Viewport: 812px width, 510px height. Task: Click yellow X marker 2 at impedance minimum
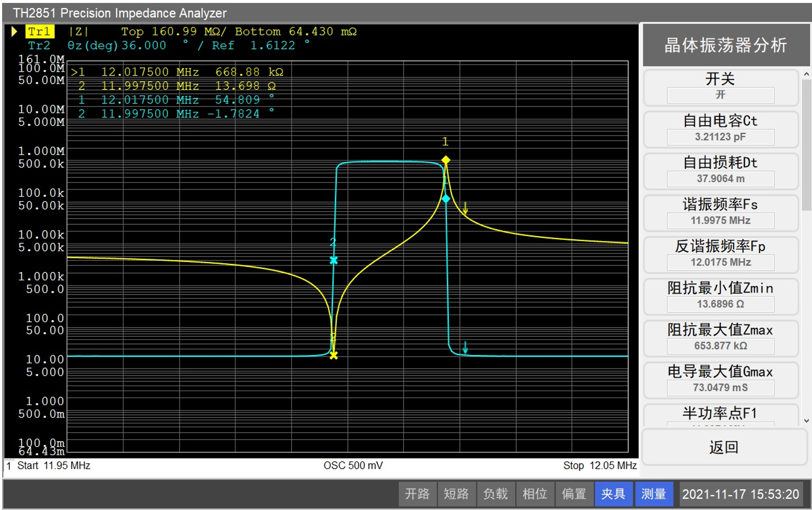point(333,355)
